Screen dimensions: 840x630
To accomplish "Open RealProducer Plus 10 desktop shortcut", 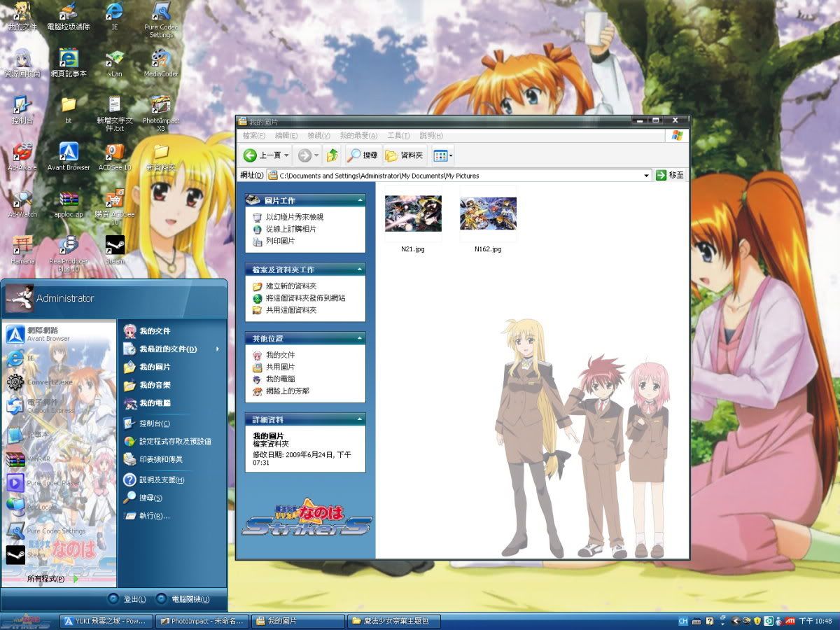I will [68, 253].
